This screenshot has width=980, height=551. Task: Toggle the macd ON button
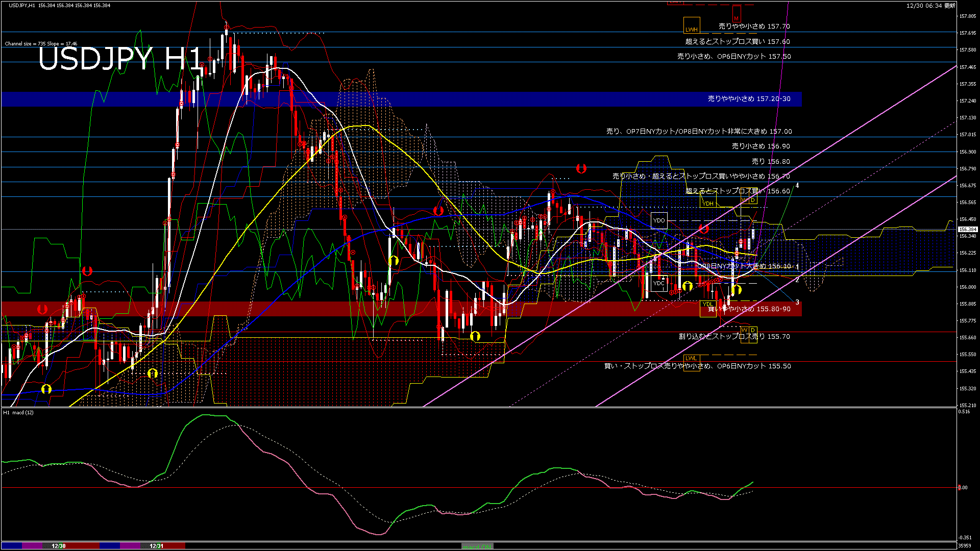pos(477,546)
